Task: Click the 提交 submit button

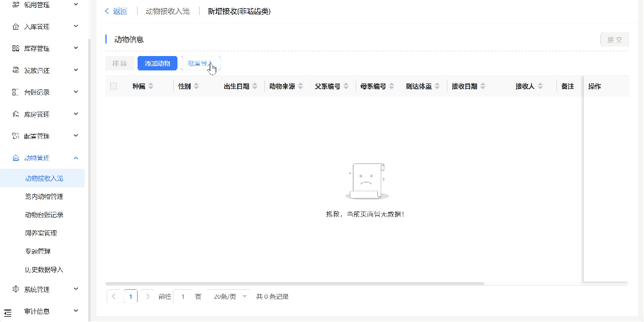Action: 614,39
